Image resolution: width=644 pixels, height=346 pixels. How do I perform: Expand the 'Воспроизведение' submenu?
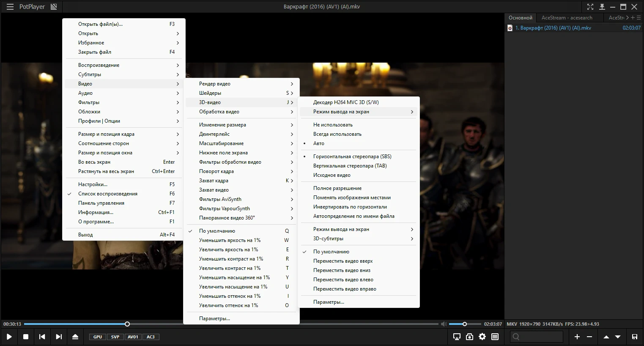[x=123, y=65]
